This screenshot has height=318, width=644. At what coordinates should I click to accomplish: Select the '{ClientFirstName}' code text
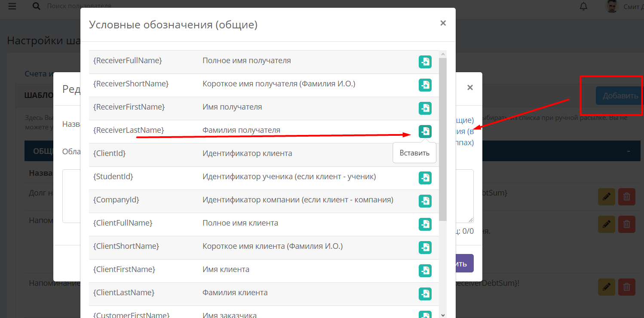124,269
